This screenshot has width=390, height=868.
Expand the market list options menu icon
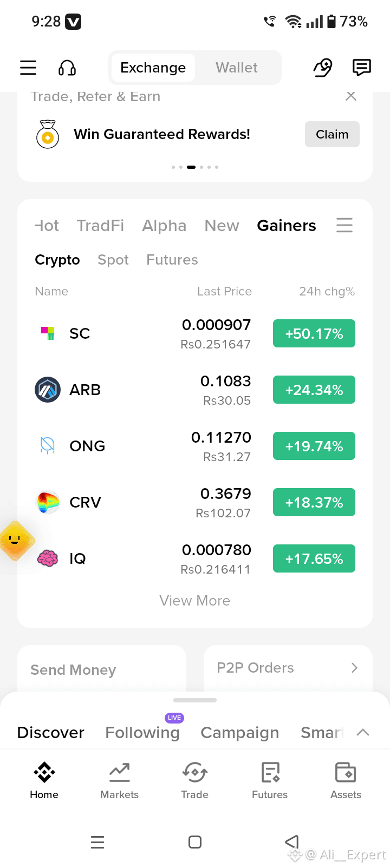tap(344, 225)
